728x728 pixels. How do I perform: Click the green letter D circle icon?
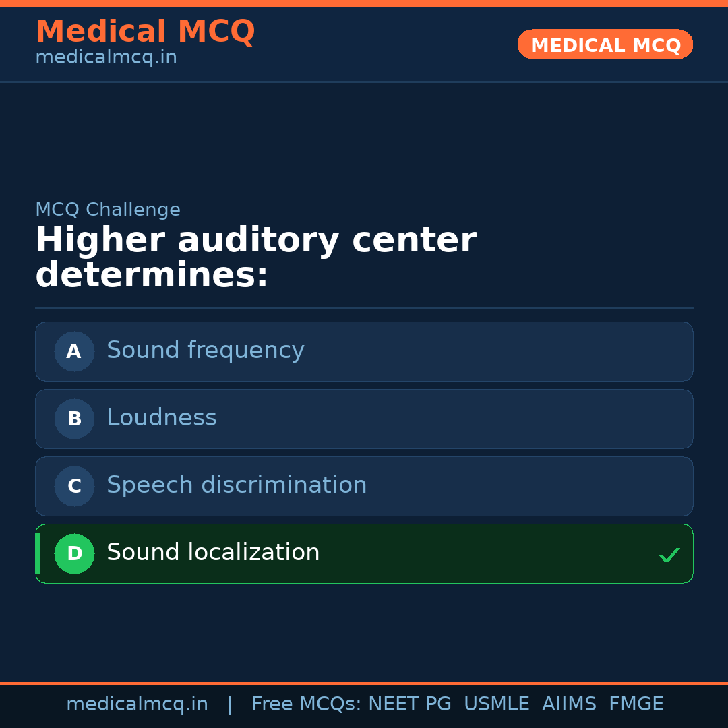pyautogui.click(x=74, y=553)
